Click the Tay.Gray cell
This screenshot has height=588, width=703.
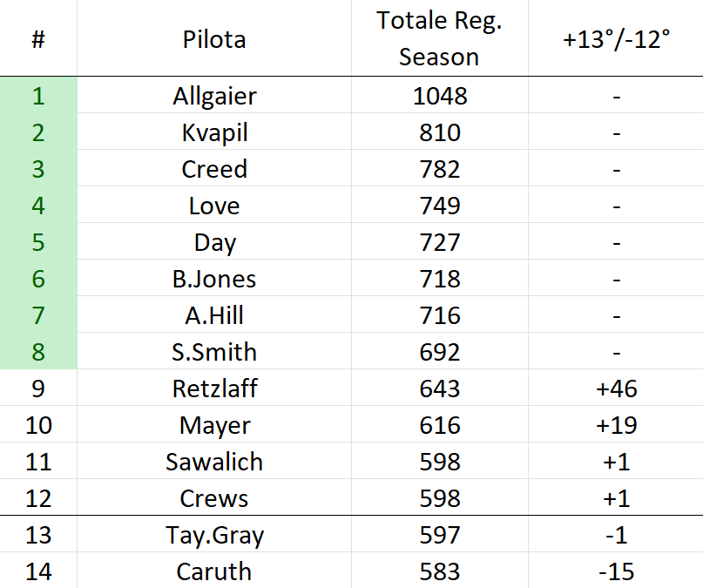point(214,534)
